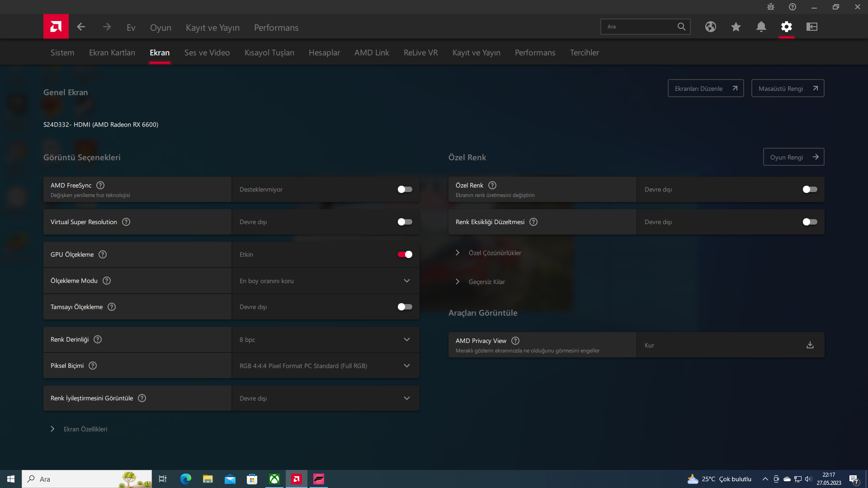Open favorites star icon
Viewport: 868px width, 488px height.
point(736,27)
